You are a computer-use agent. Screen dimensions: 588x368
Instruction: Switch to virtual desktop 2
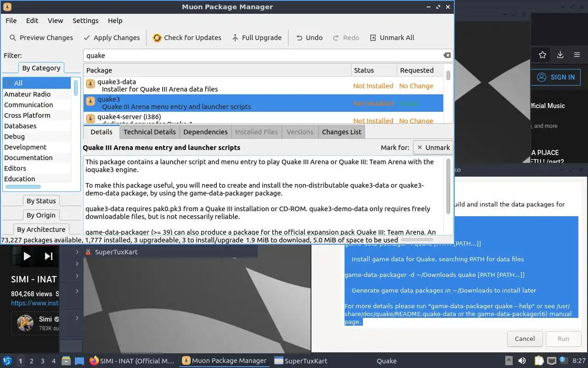pos(32,361)
